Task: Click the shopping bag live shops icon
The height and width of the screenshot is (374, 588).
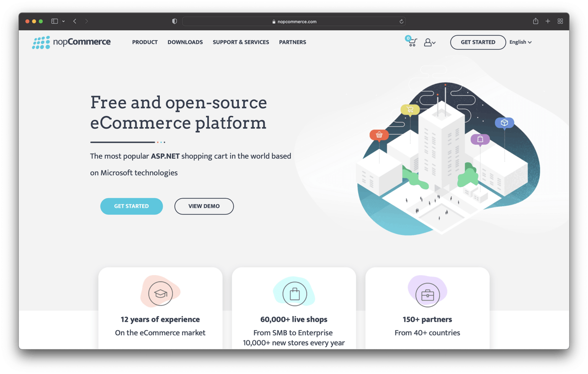Action: [x=294, y=293]
